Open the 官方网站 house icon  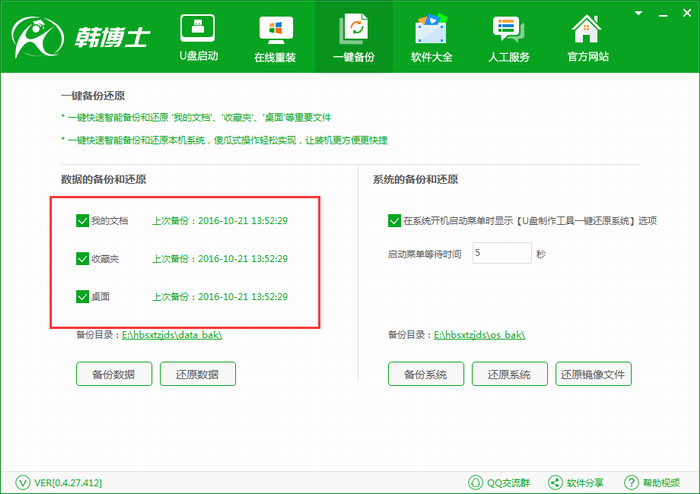coord(587,29)
